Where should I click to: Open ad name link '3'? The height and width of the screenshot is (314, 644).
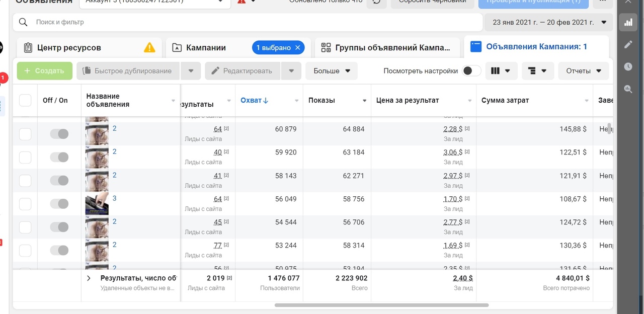[x=114, y=198]
